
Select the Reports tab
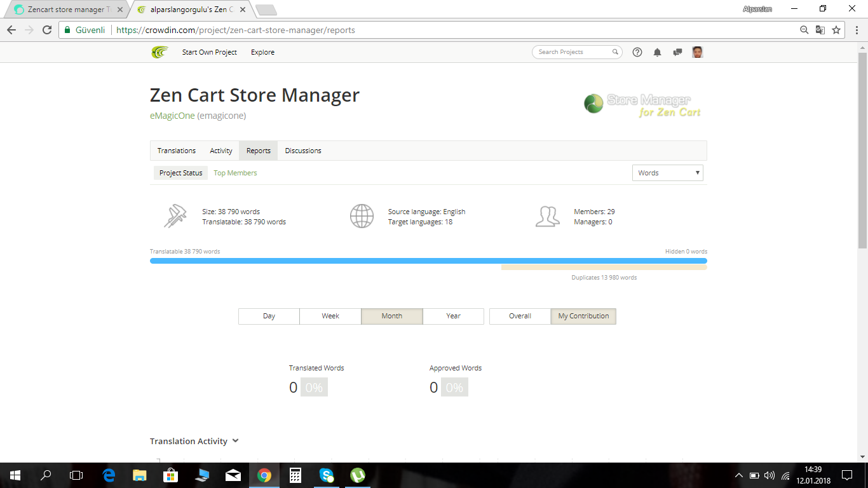tap(259, 151)
